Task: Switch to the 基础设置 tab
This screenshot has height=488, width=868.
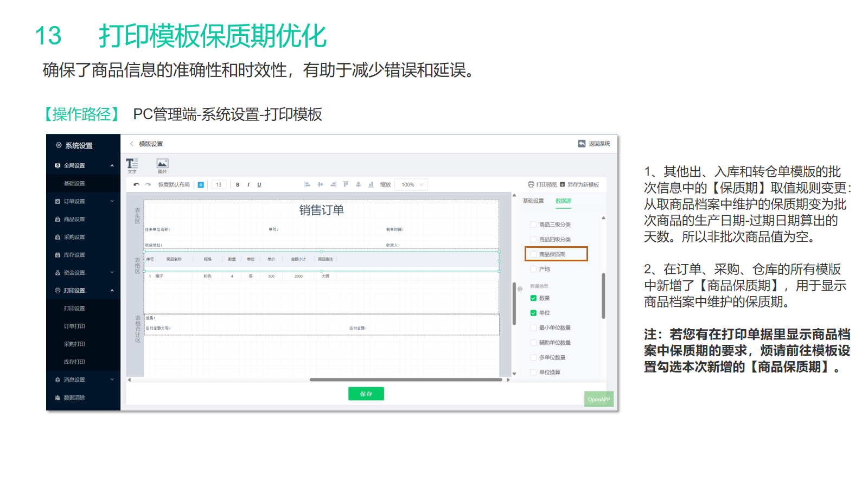Action: click(533, 201)
